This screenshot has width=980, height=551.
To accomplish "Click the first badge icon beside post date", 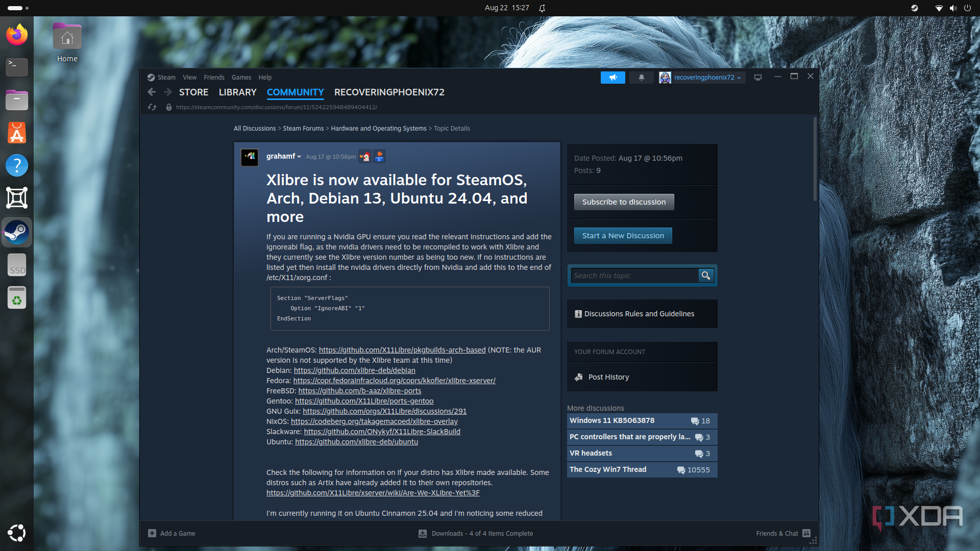I will point(365,157).
